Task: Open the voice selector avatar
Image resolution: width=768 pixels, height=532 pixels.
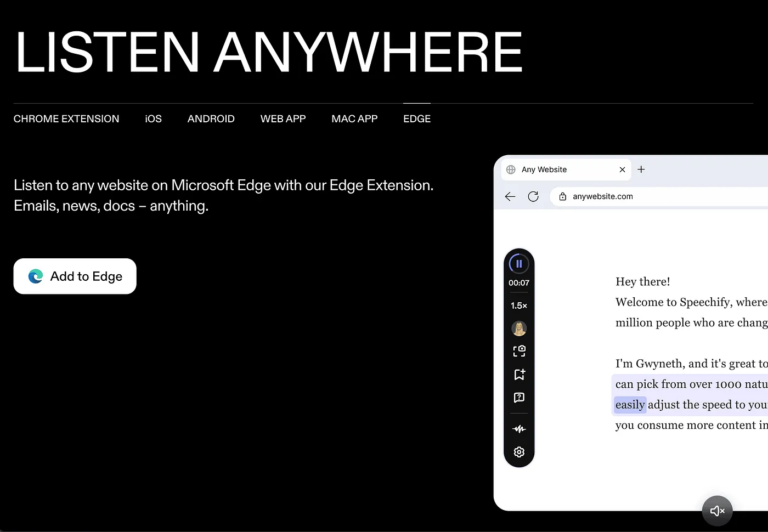Action: click(519, 329)
